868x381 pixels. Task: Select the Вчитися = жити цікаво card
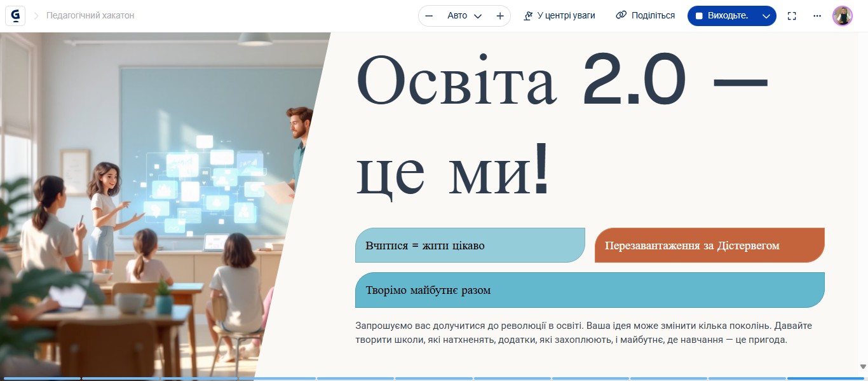click(x=470, y=246)
